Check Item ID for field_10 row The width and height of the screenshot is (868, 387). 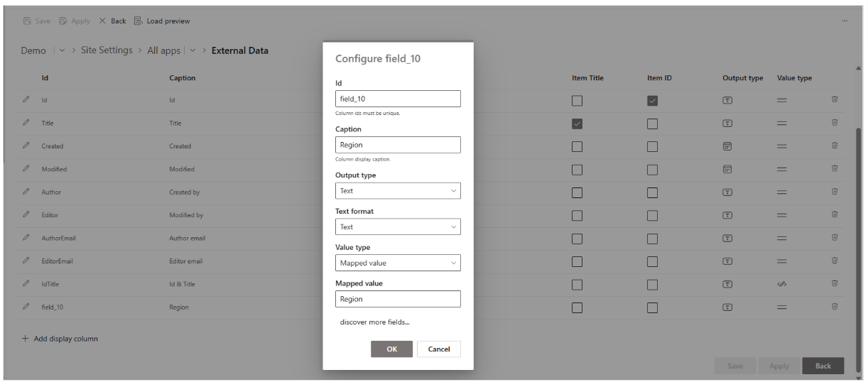[652, 307]
